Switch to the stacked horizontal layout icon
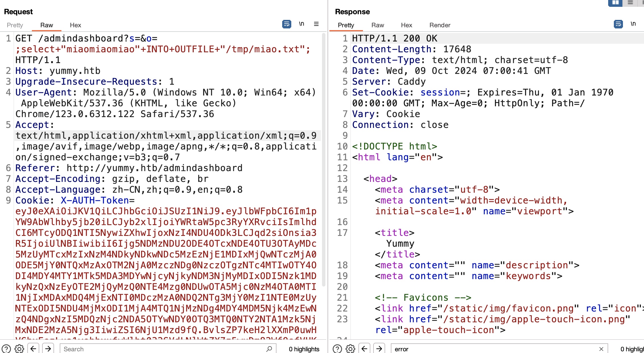 coord(630,3)
